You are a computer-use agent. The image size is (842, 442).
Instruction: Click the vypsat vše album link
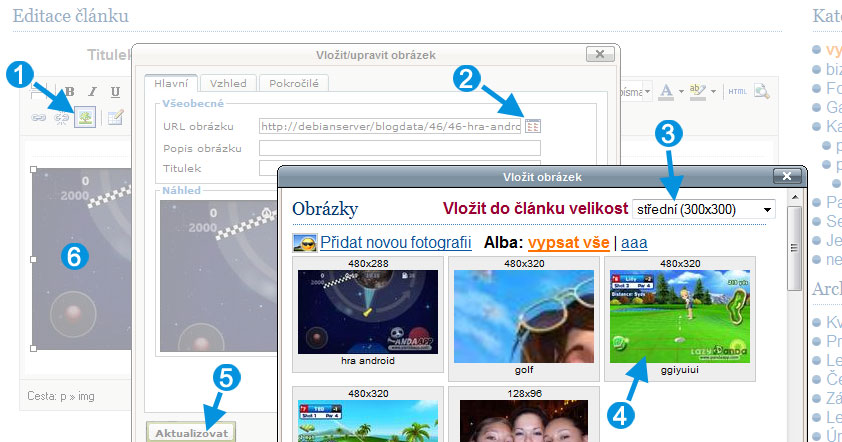tap(569, 243)
